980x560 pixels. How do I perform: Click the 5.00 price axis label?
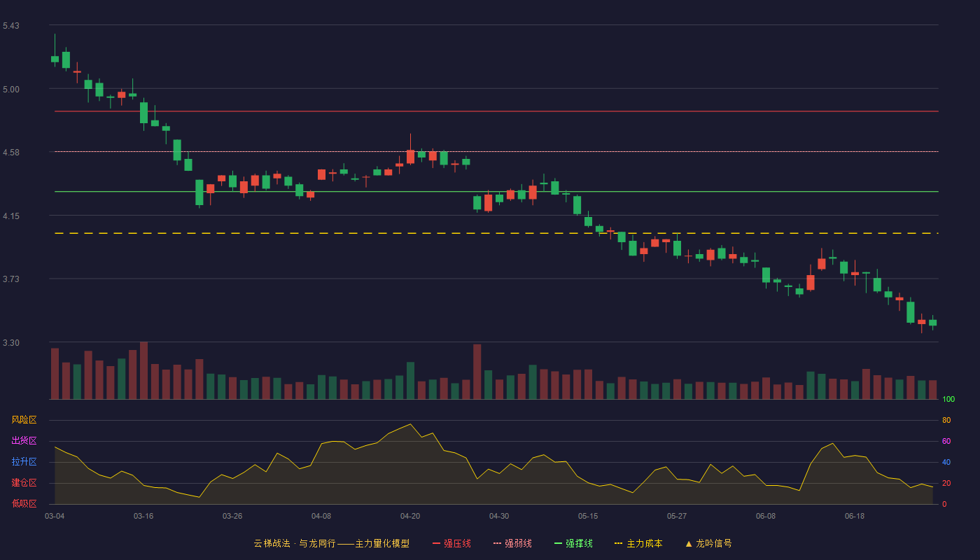tap(10, 90)
